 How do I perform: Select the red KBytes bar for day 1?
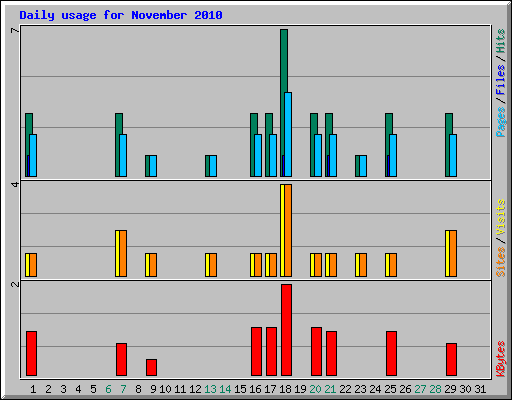31,353
